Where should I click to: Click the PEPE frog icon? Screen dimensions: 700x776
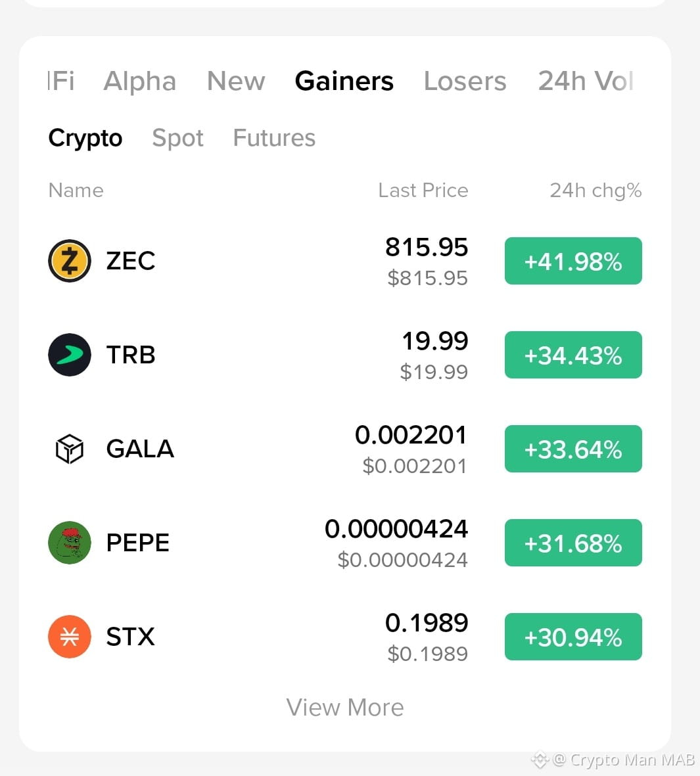pos(69,543)
